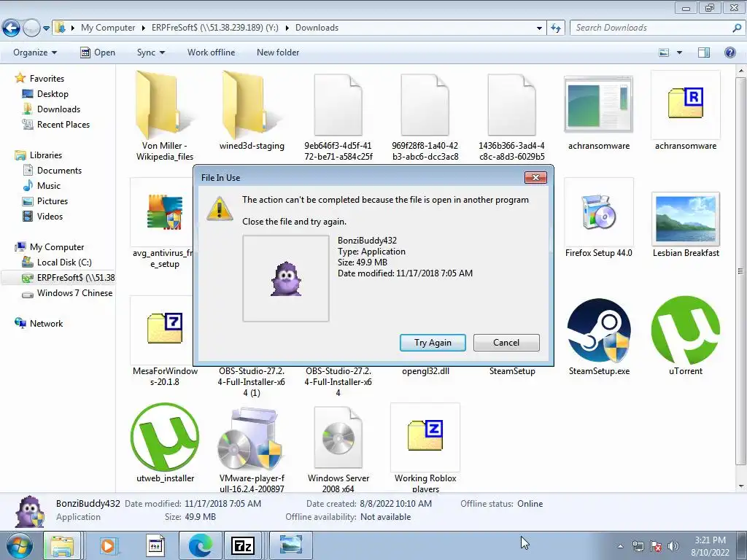Click My Computer in the address breadcrumb
The image size is (747, 560).
108,28
